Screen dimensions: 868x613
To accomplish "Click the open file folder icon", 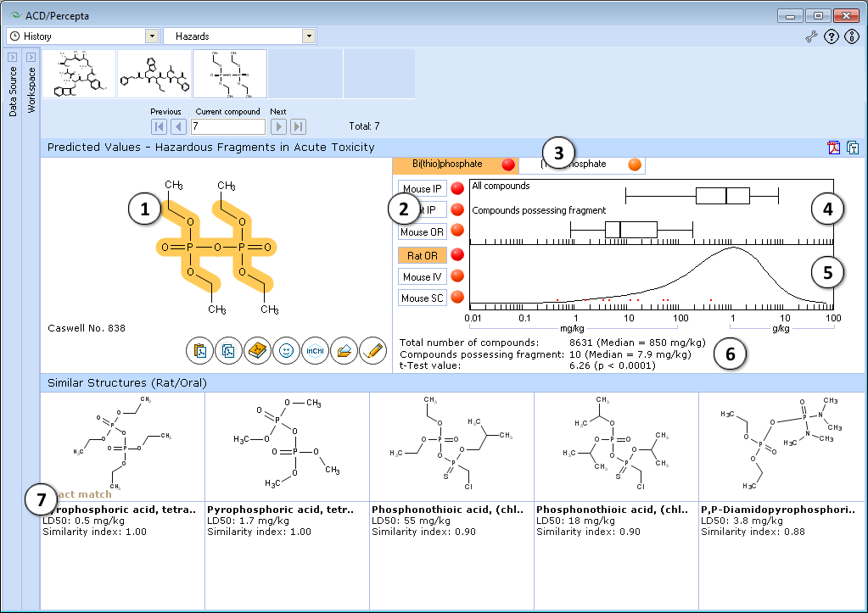I will 344,351.
